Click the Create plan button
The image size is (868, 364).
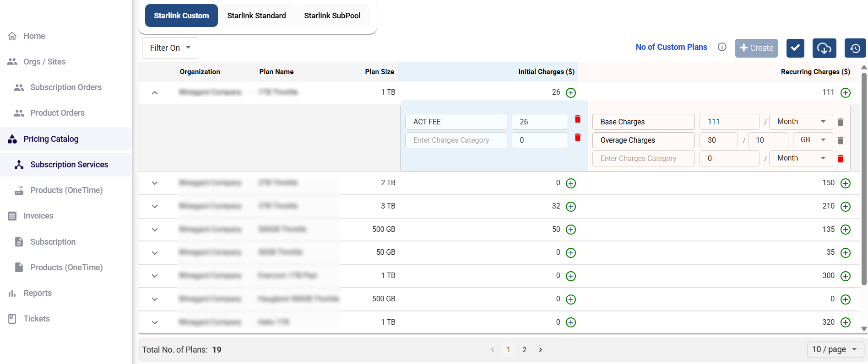[x=756, y=48]
